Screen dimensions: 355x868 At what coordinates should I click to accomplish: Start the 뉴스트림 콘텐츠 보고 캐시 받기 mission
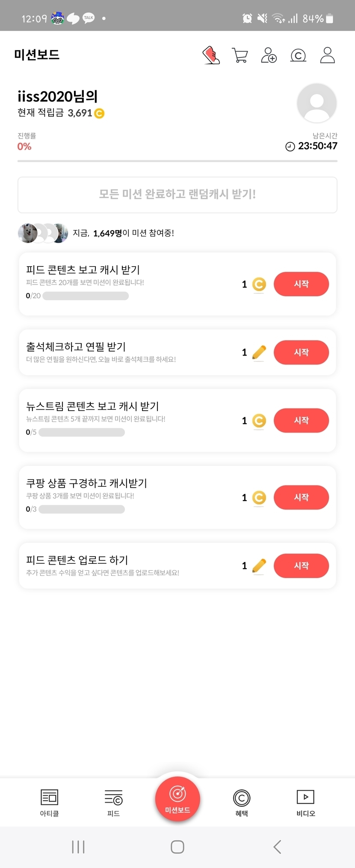(301, 421)
